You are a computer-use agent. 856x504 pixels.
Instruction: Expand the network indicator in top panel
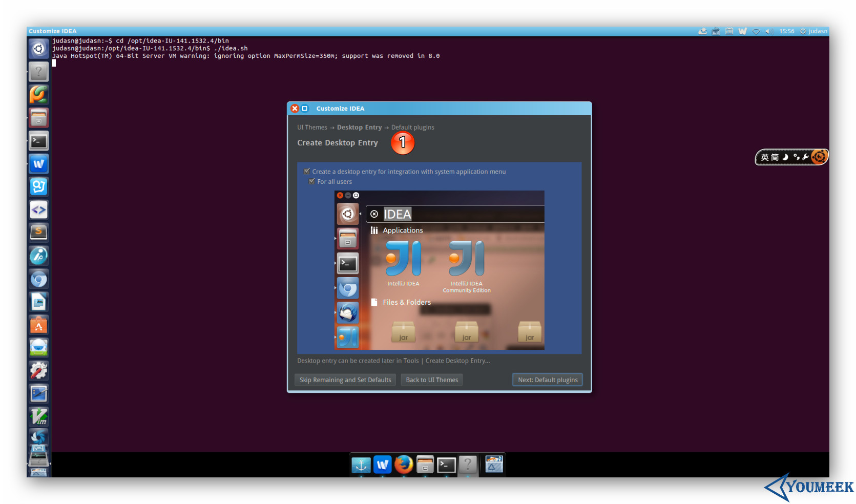click(756, 31)
